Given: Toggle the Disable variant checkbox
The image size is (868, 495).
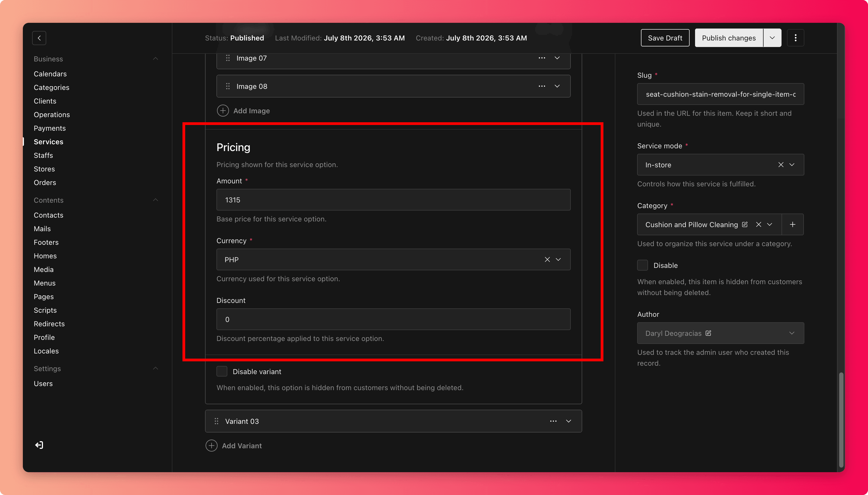Looking at the screenshot, I should (x=222, y=372).
